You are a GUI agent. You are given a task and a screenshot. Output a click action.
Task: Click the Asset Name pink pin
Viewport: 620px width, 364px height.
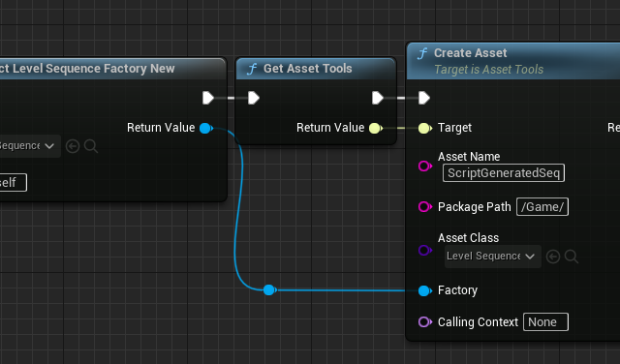425,166
